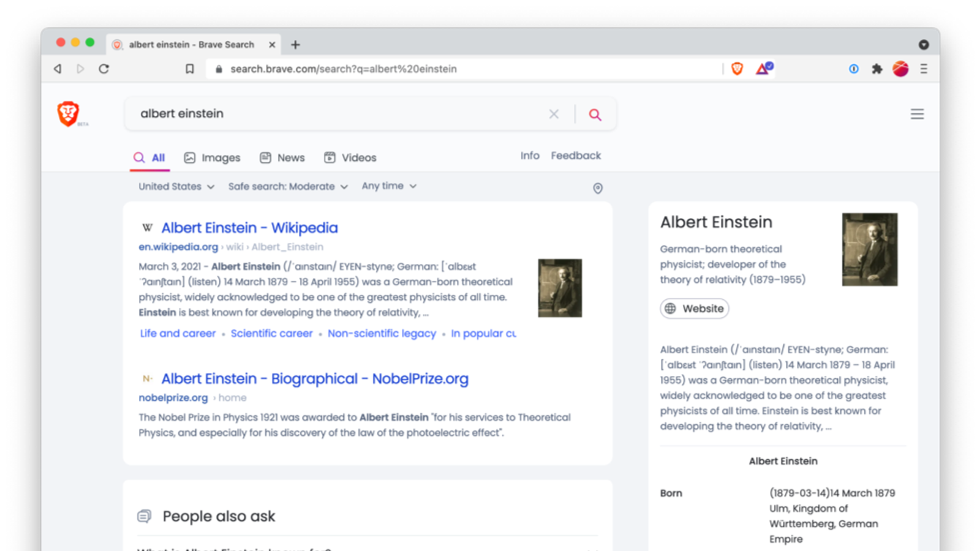Click the 'German-born theoretical physicist' panel description

click(x=733, y=264)
